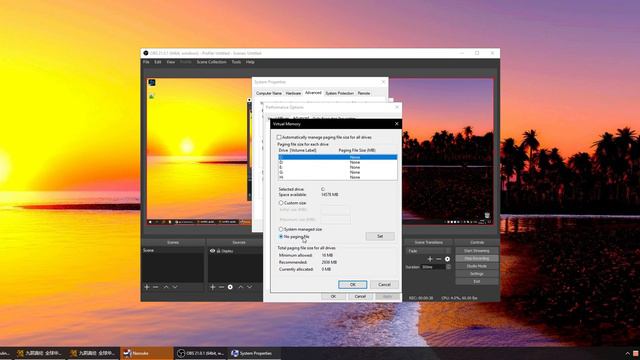Open the Tools menu in OBS
The width and height of the screenshot is (640, 360).
click(x=236, y=62)
